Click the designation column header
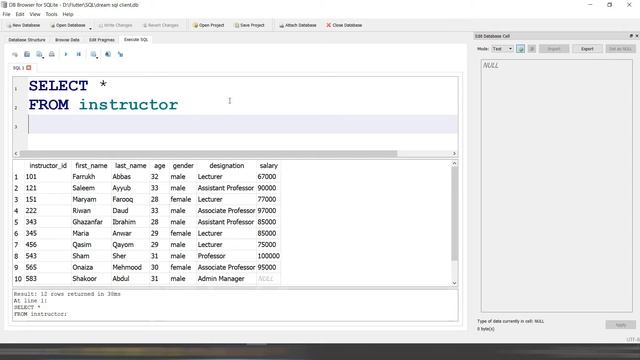 (227, 166)
